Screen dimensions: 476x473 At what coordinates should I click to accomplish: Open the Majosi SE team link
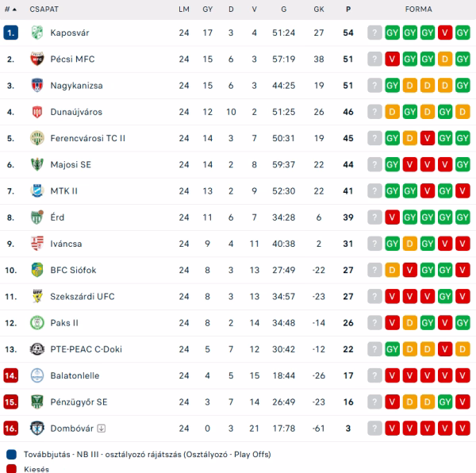coord(71,164)
